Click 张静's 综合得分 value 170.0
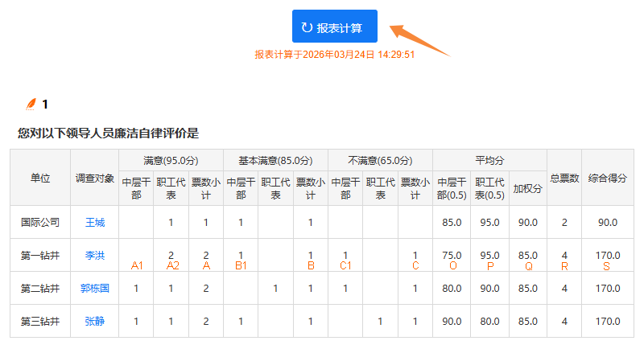Viewport: 644px width, 353px height. (x=608, y=321)
